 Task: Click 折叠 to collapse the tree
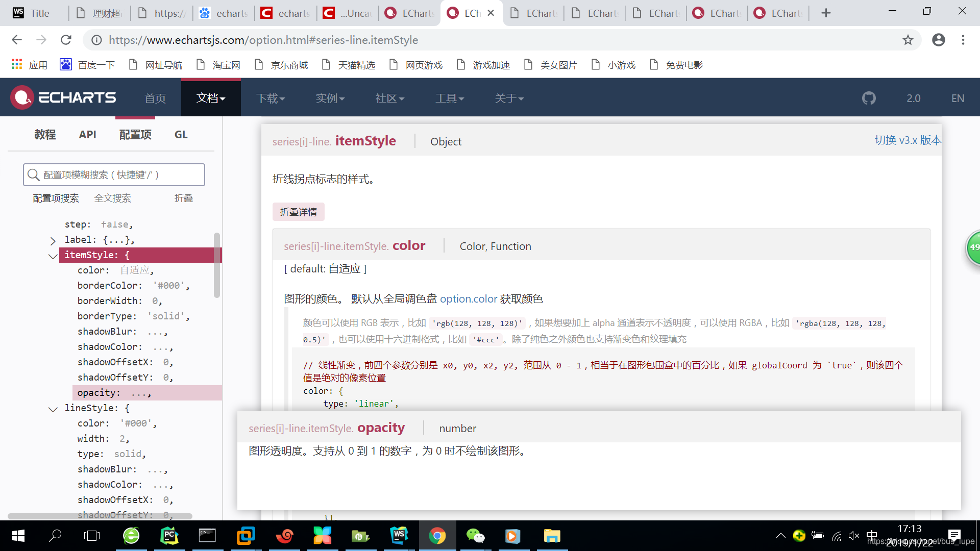(x=183, y=198)
